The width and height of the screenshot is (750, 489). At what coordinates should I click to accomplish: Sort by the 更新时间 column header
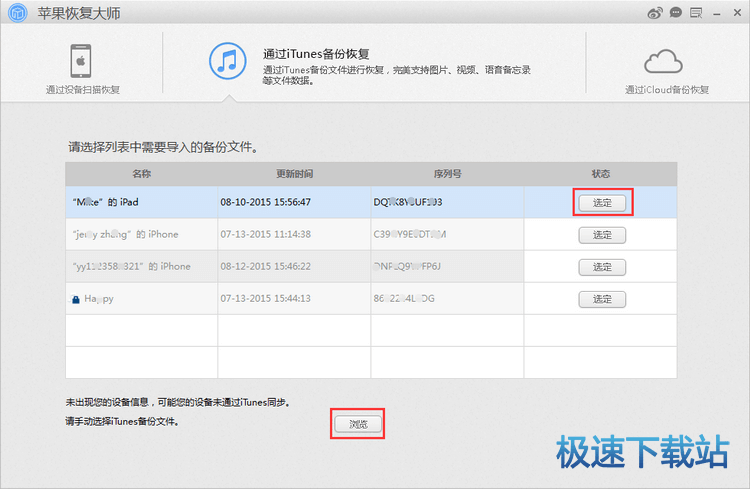[x=294, y=174]
